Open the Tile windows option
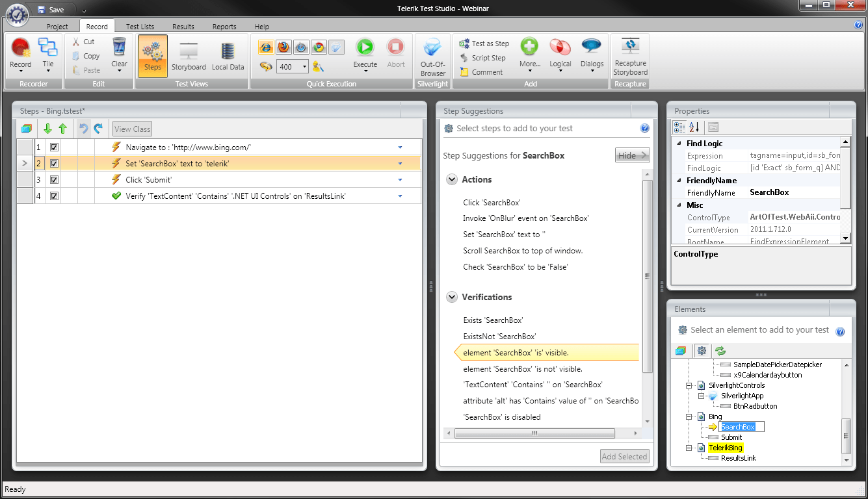Screen dimensions: 868x499 [48, 55]
